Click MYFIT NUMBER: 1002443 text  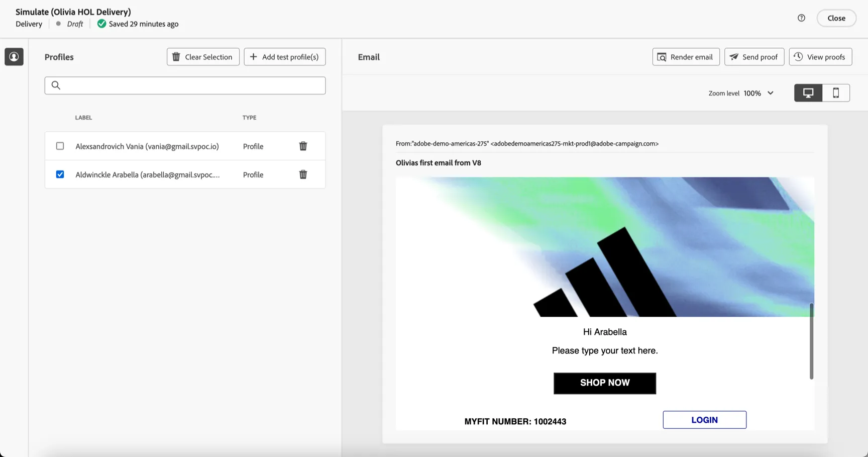click(x=515, y=422)
